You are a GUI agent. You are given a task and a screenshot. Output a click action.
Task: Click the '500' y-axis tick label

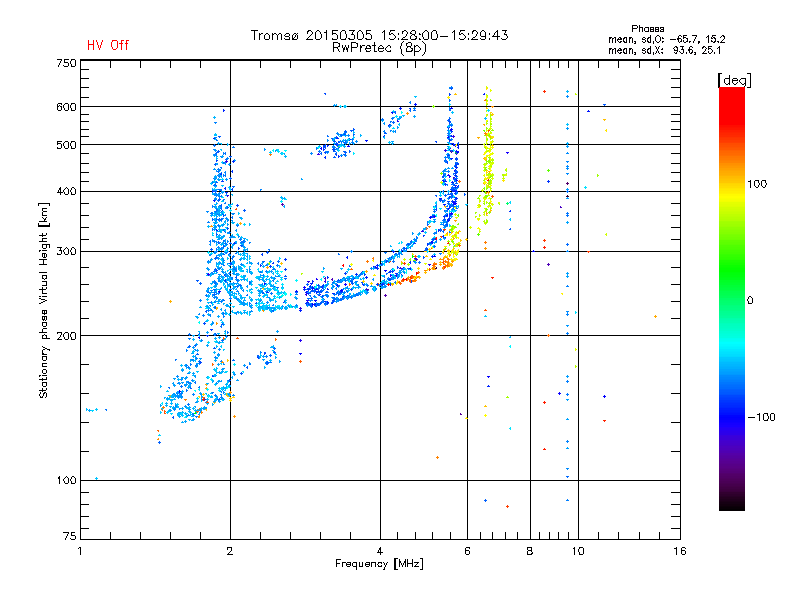point(66,145)
